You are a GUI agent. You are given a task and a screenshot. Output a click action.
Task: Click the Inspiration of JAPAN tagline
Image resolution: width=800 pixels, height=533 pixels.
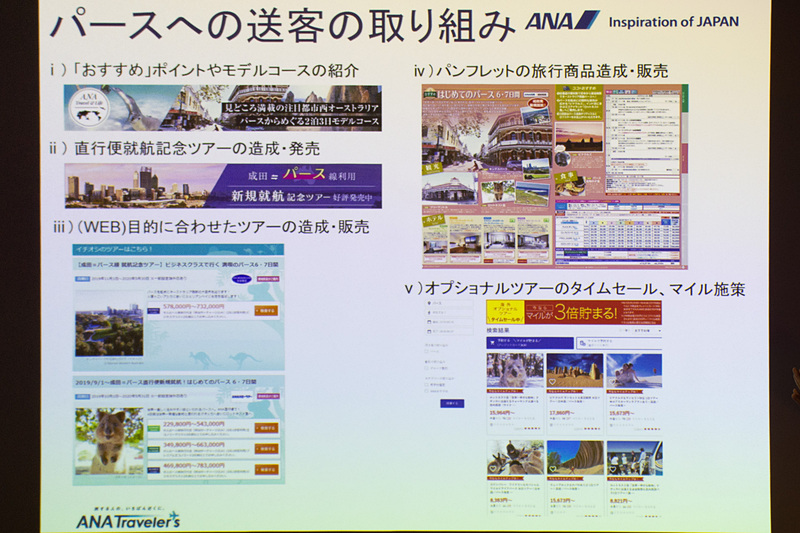[x=673, y=22]
